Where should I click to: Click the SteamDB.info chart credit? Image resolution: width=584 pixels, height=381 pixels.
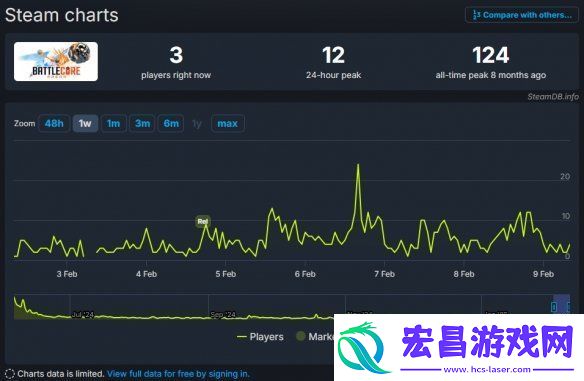(553, 96)
